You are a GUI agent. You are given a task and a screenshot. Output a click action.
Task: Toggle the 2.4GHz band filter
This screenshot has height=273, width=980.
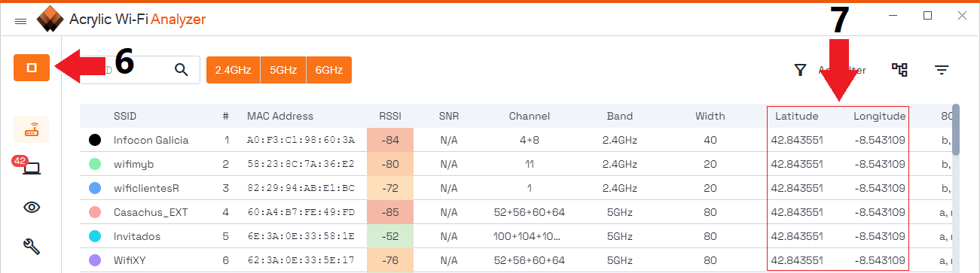click(x=233, y=70)
